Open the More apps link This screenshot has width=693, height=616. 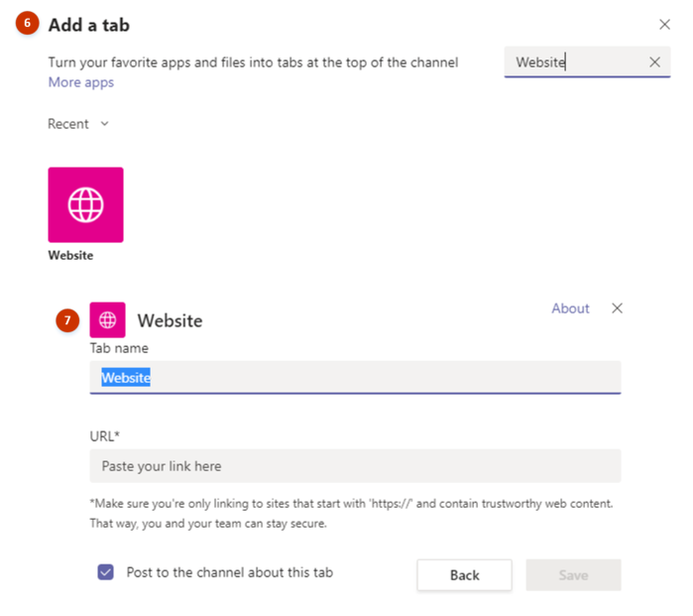81,82
